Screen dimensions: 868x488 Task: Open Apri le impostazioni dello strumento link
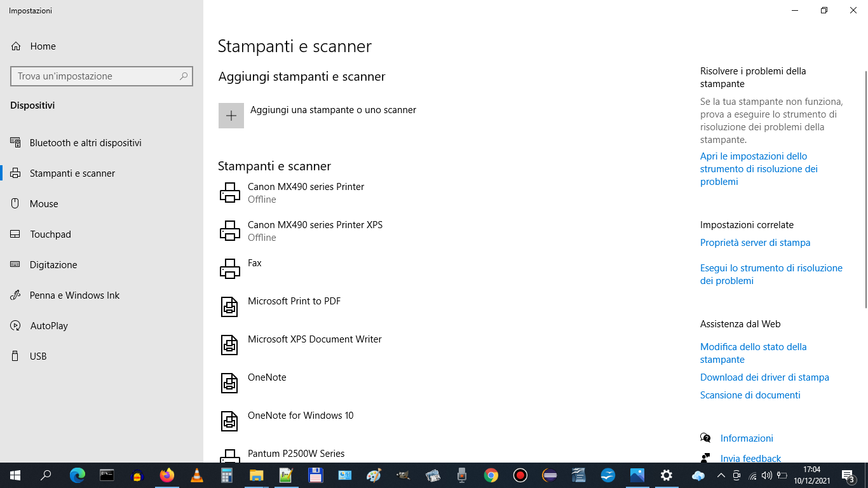pyautogui.click(x=759, y=169)
